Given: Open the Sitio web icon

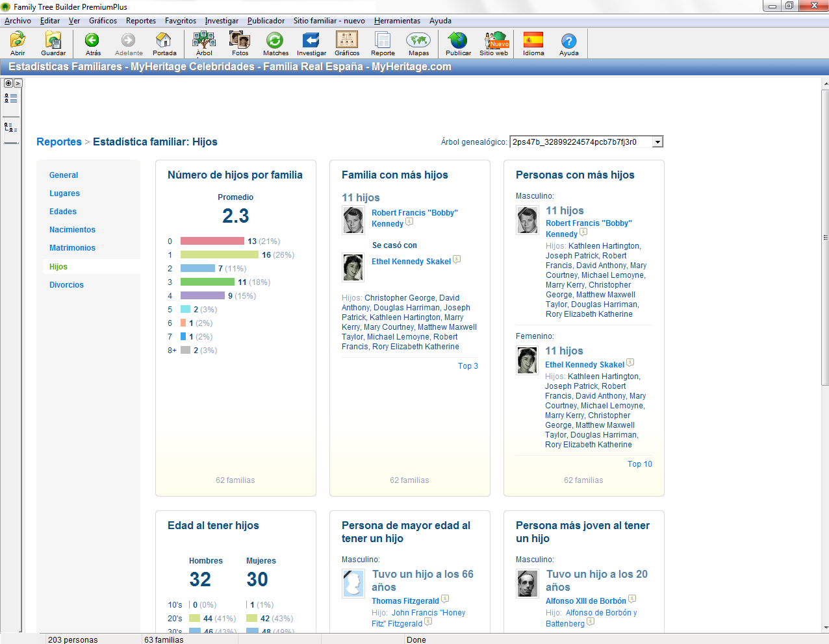Looking at the screenshot, I should 494,43.
